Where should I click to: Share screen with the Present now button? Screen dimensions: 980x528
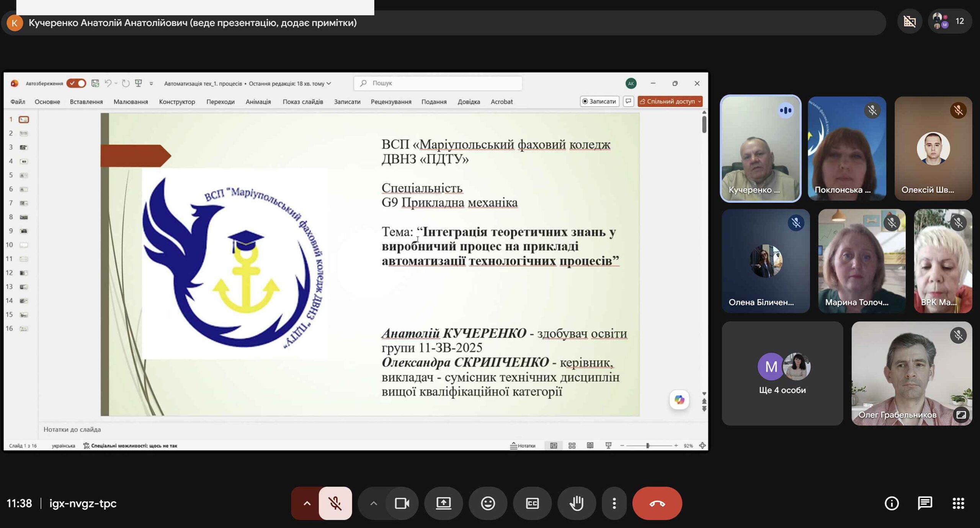coord(443,503)
